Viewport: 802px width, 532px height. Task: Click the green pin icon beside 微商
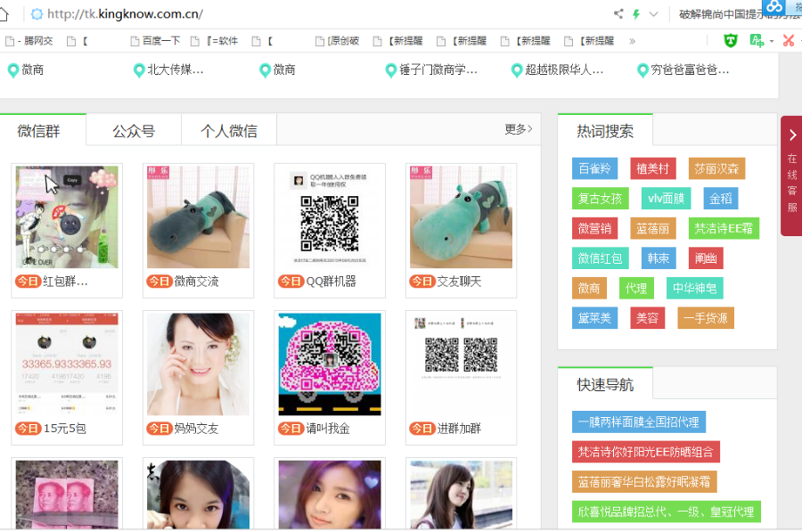coord(12,69)
